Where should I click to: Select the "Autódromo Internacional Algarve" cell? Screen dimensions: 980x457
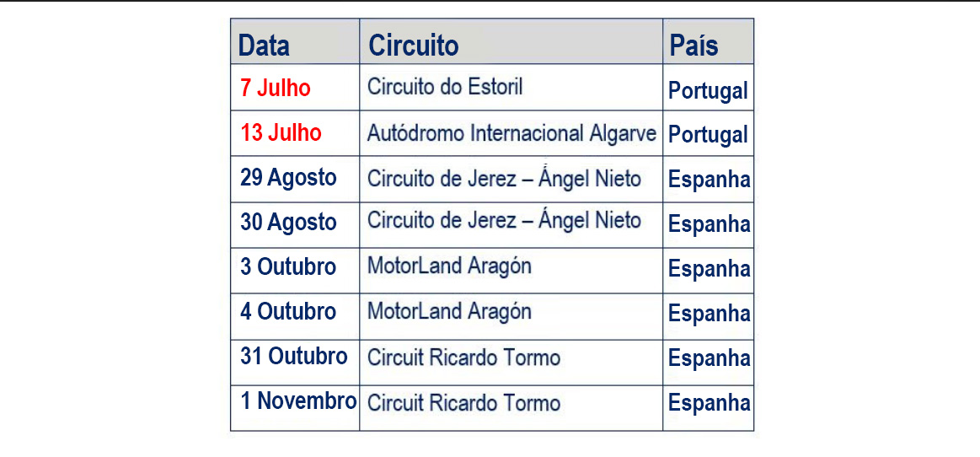[511, 133]
